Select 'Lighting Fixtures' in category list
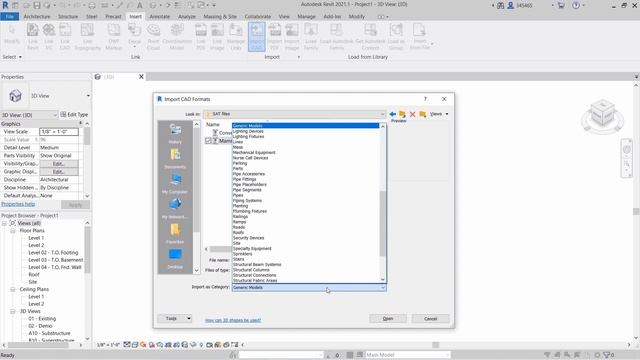This screenshot has height=360, width=640. coord(248,136)
